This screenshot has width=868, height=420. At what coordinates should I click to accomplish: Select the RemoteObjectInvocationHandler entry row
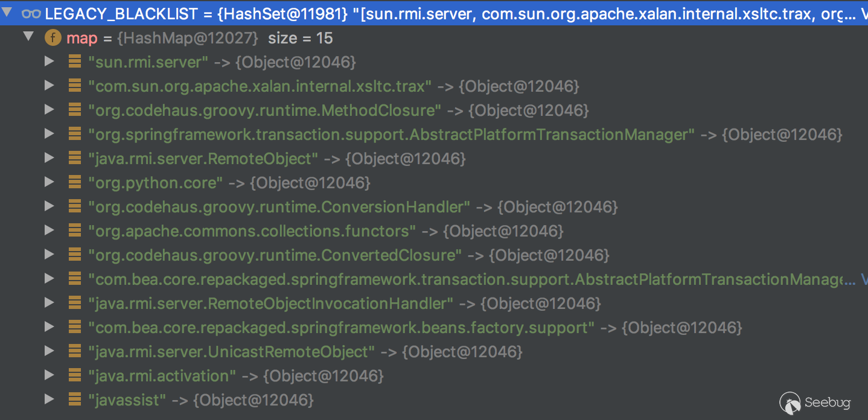tap(270, 304)
